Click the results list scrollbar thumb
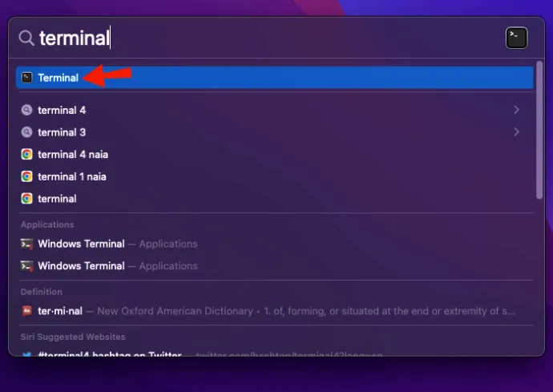 click(x=539, y=130)
